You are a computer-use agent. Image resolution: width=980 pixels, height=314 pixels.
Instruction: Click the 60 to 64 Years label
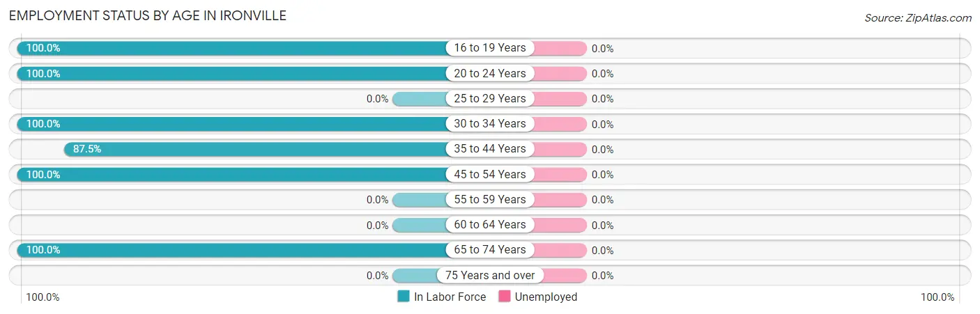coord(490,224)
